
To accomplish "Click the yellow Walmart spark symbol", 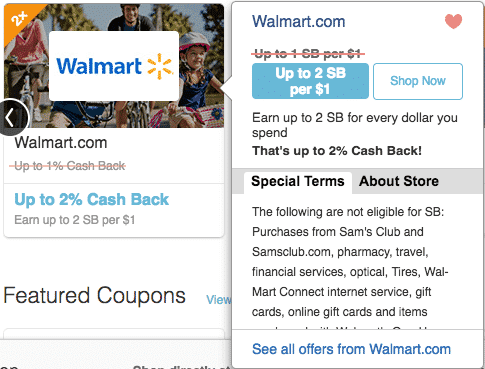I will pyautogui.click(x=160, y=66).
